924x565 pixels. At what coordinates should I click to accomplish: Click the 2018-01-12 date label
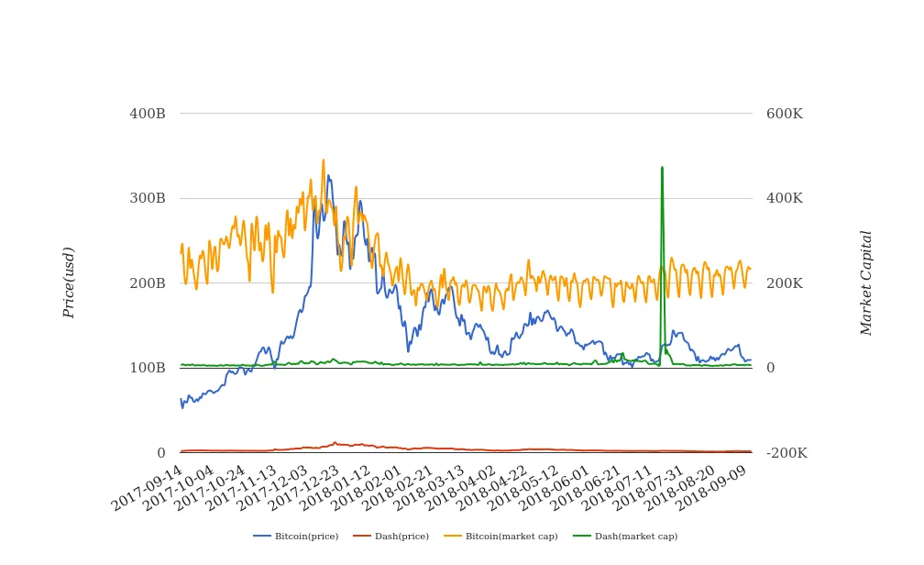(x=335, y=487)
